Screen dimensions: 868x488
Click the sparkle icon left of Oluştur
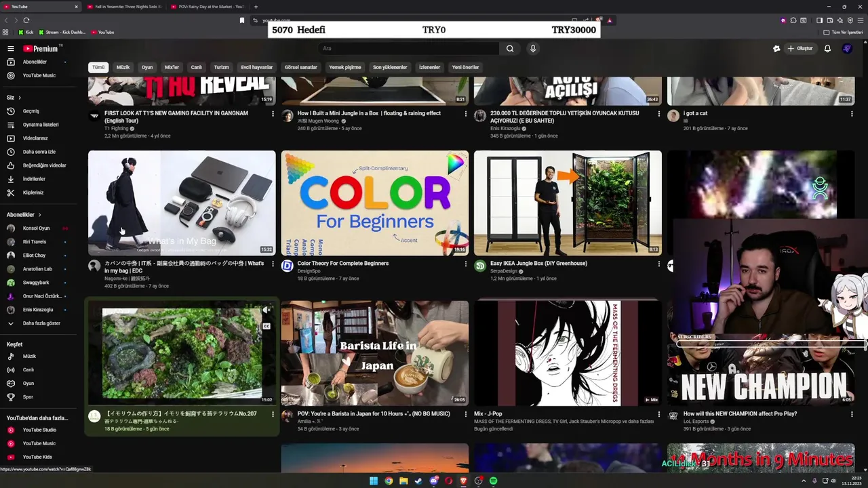[x=776, y=49]
